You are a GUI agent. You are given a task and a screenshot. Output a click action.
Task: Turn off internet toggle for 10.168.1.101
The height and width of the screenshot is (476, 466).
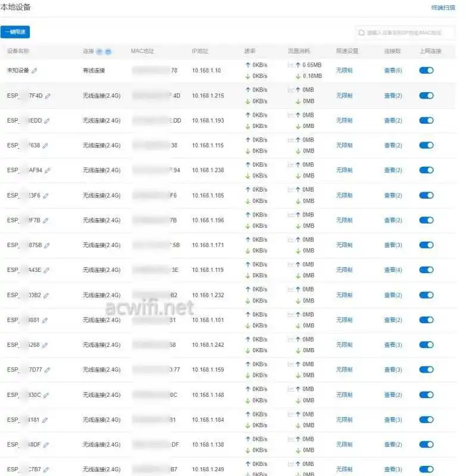tap(426, 320)
